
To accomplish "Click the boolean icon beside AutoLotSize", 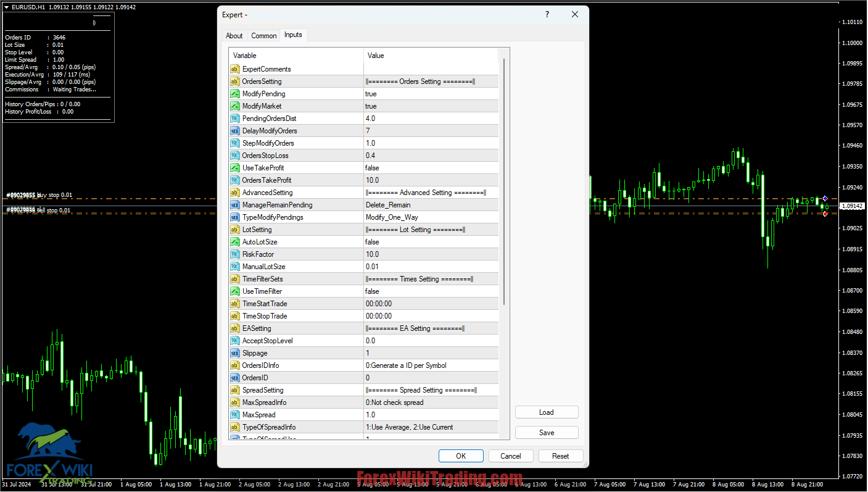I will click(235, 241).
